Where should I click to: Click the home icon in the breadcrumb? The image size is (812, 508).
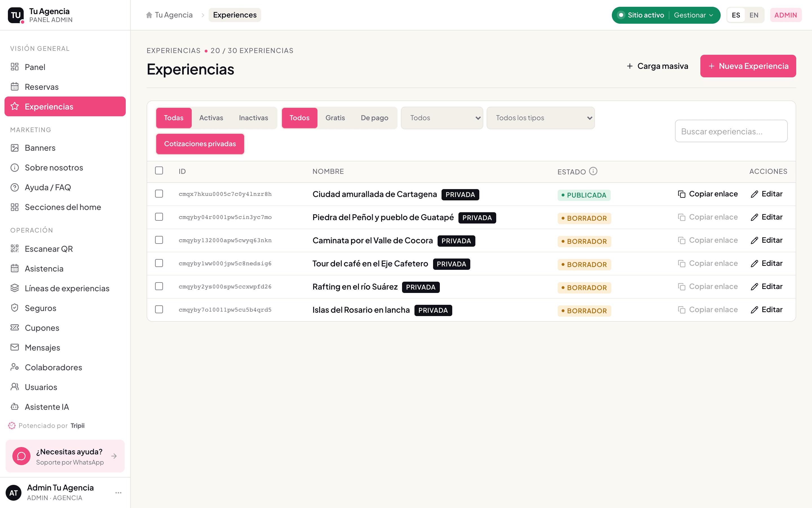coord(149,15)
